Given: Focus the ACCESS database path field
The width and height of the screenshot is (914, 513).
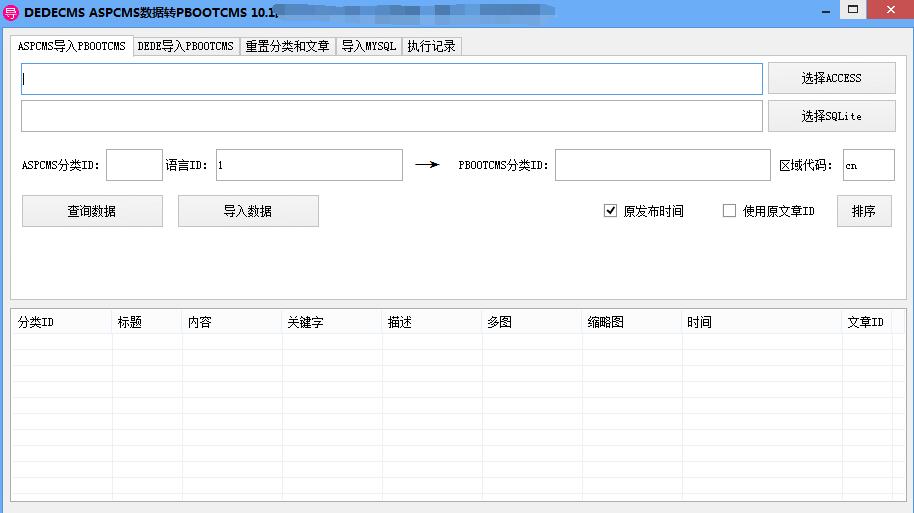Looking at the screenshot, I should 392,79.
